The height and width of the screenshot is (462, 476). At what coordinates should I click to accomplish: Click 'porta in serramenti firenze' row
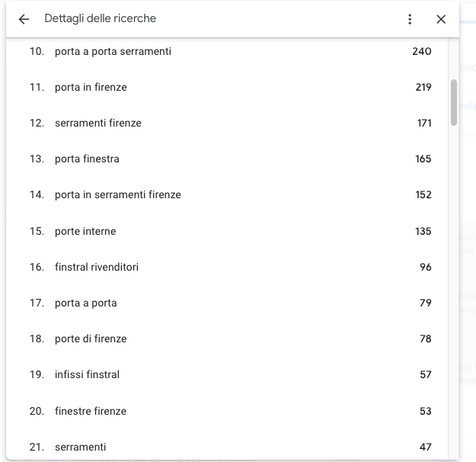pyautogui.click(x=230, y=195)
